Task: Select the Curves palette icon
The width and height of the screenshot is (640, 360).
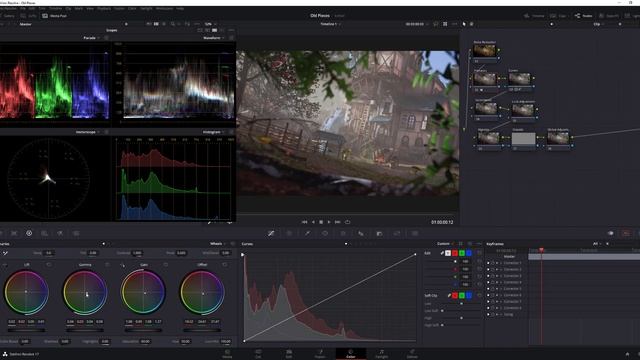Action: tap(271, 233)
